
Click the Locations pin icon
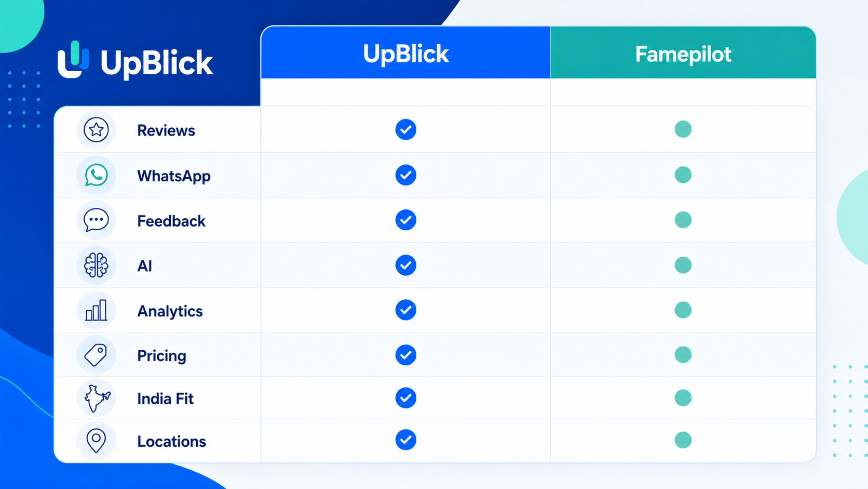[x=96, y=441]
